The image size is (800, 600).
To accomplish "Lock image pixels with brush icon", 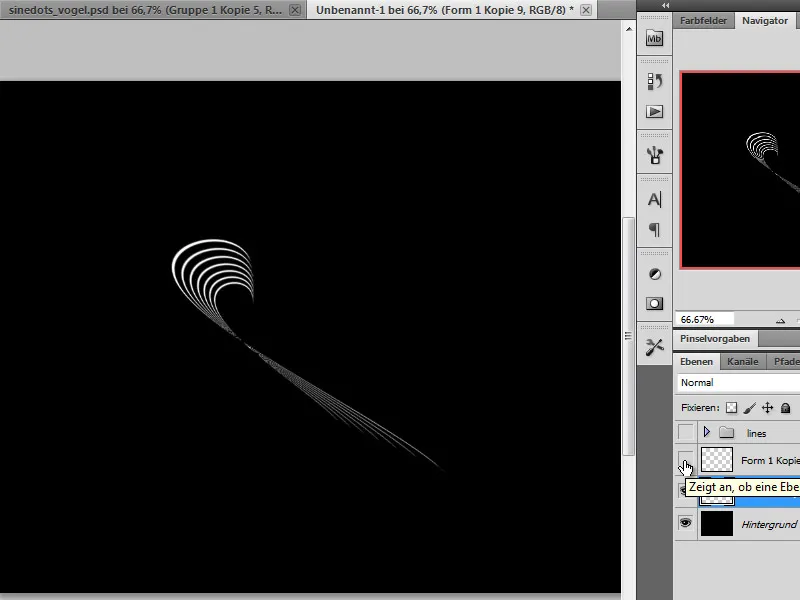I will point(749,408).
